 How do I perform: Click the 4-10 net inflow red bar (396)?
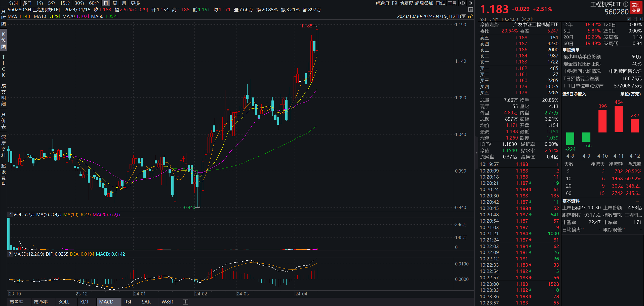[x=602, y=121]
